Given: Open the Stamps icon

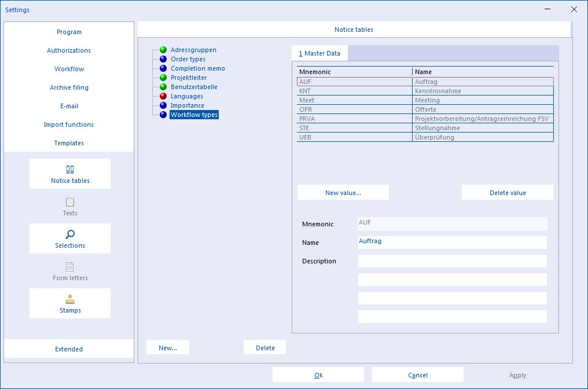Looking at the screenshot, I should point(70,299).
